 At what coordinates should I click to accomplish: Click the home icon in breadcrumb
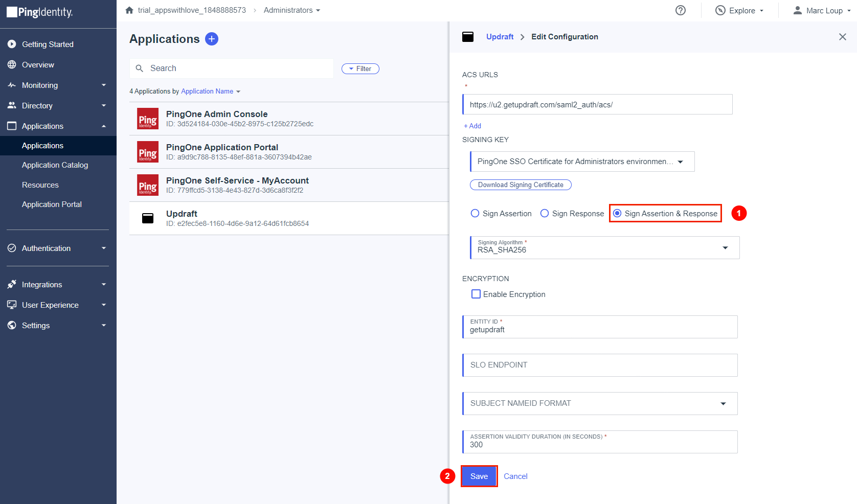click(129, 10)
